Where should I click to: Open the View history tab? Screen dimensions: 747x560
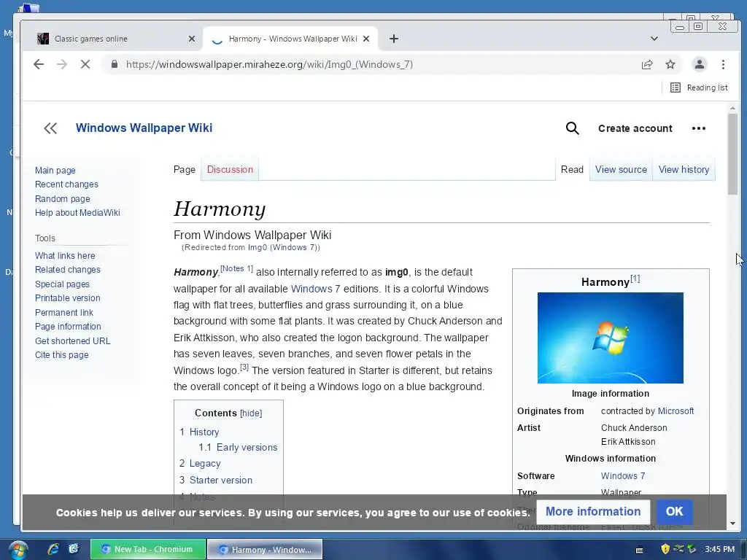click(x=684, y=169)
